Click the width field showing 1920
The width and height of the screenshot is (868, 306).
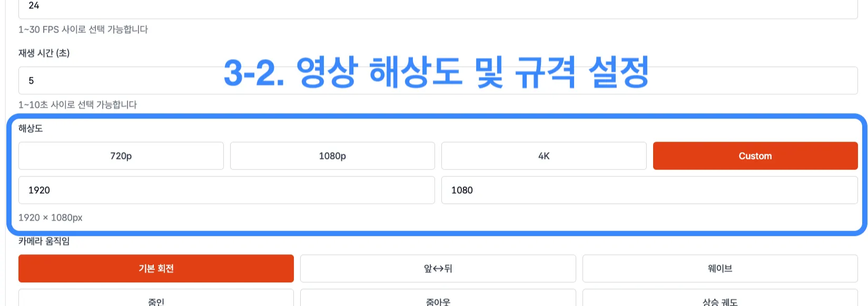coord(226,190)
